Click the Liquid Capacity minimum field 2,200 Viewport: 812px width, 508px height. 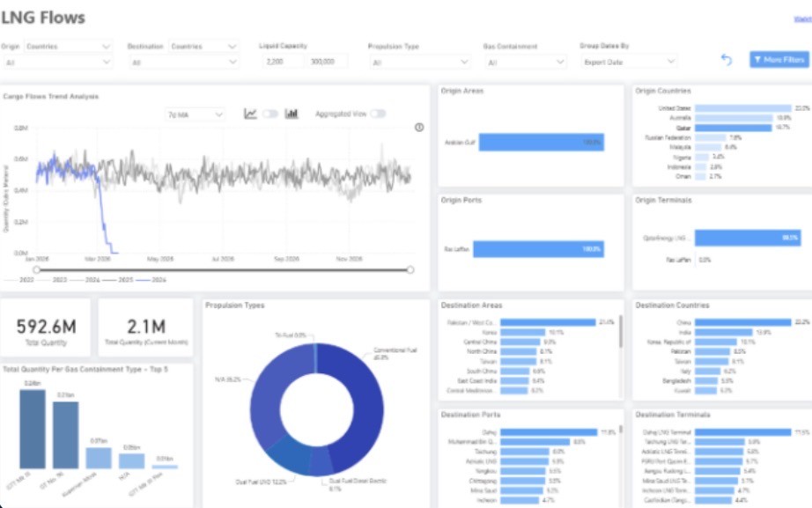tap(283, 62)
